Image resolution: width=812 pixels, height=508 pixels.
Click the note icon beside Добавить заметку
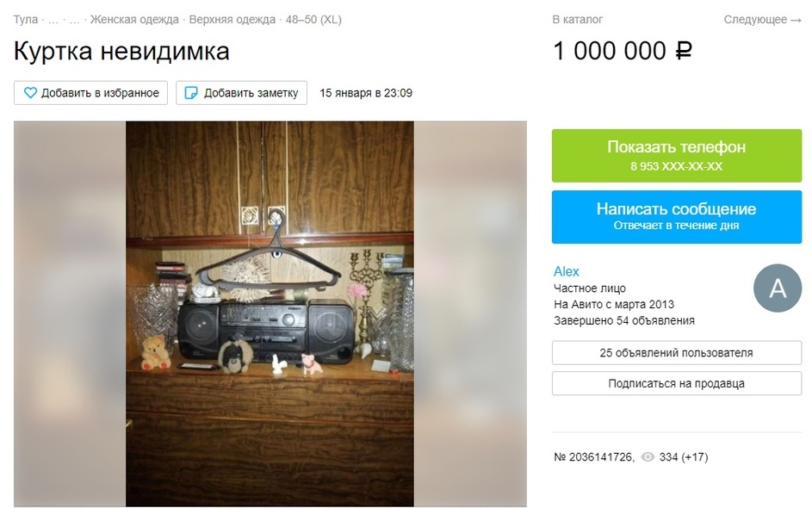pos(191,93)
